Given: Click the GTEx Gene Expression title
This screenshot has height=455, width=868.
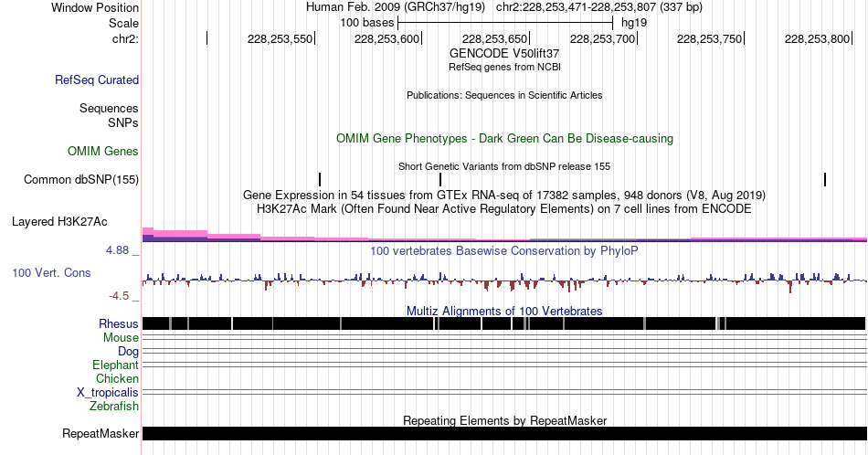Looking at the screenshot, I should click(504, 195).
